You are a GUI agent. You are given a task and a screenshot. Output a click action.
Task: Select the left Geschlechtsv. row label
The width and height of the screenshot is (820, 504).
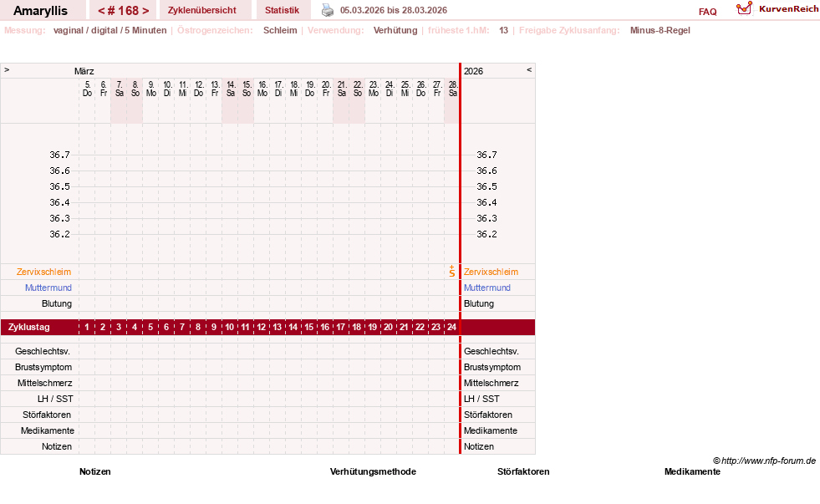(x=43, y=351)
